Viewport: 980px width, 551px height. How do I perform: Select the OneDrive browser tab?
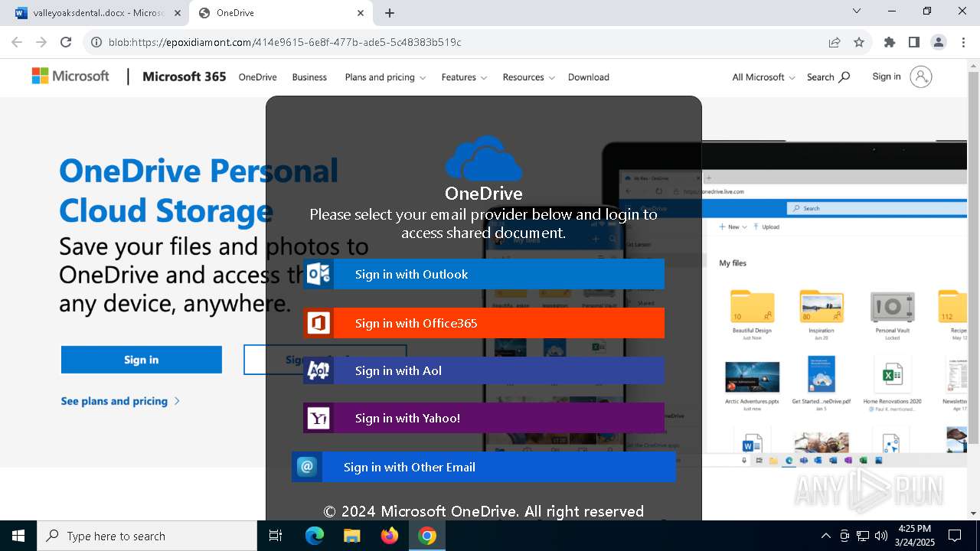tap(280, 13)
